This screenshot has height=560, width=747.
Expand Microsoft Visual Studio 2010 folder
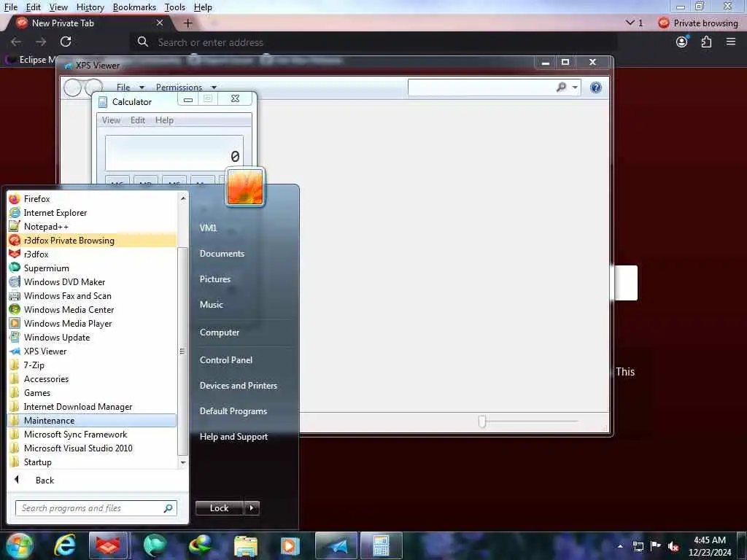click(92, 448)
